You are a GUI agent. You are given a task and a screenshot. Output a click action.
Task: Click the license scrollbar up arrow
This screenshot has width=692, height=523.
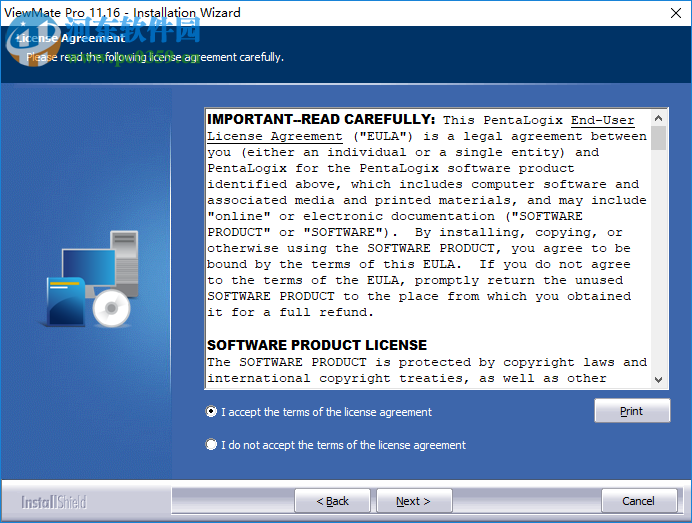tap(658, 118)
